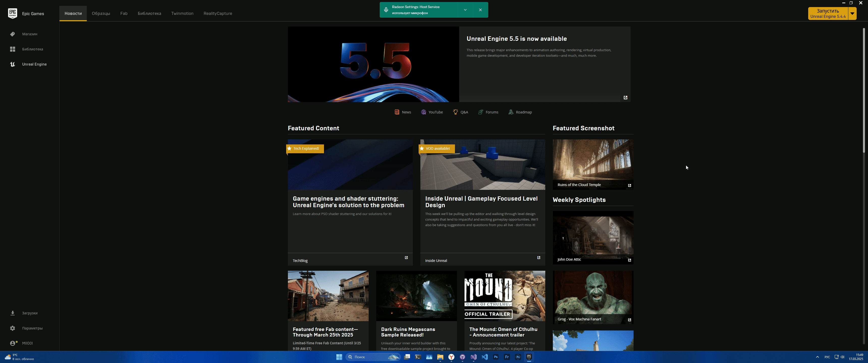Open external link icon in Inside Unreal card

[538, 258]
